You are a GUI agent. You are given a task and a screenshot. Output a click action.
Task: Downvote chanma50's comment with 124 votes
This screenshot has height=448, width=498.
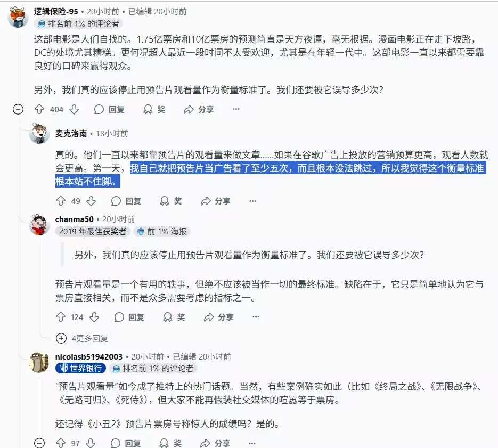coord(94,317)
